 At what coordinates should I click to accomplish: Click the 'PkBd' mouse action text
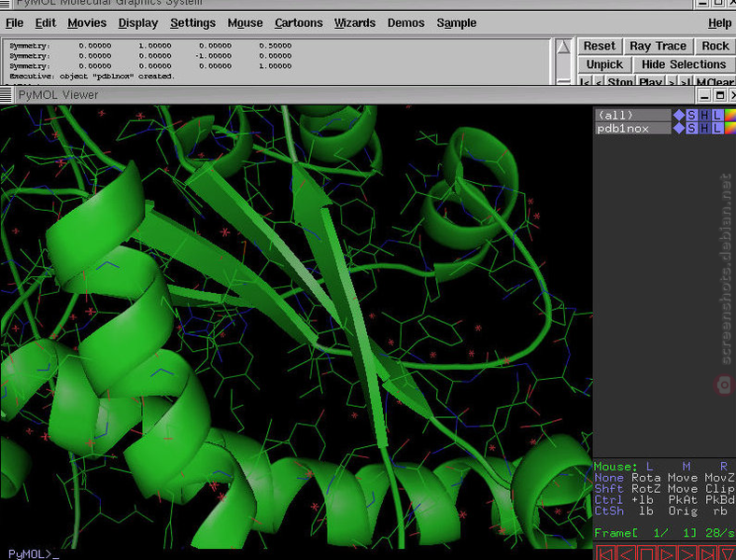click(x=719, y=500)
